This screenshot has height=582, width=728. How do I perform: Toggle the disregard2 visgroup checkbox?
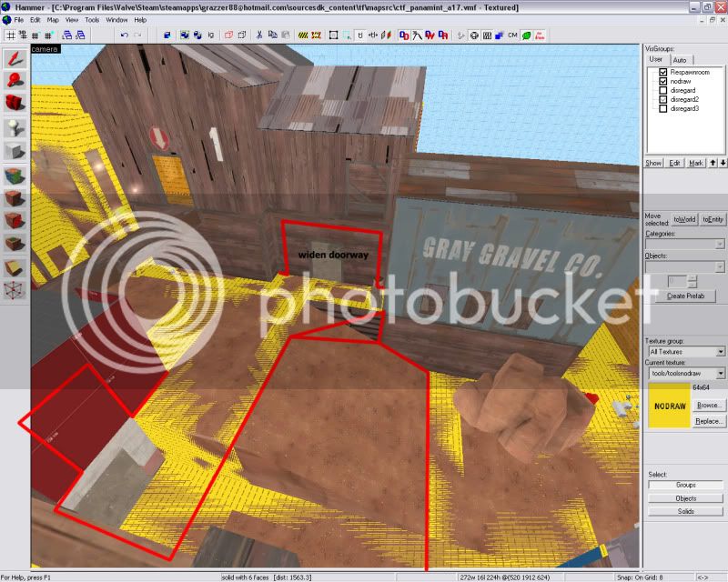(663, 99)
